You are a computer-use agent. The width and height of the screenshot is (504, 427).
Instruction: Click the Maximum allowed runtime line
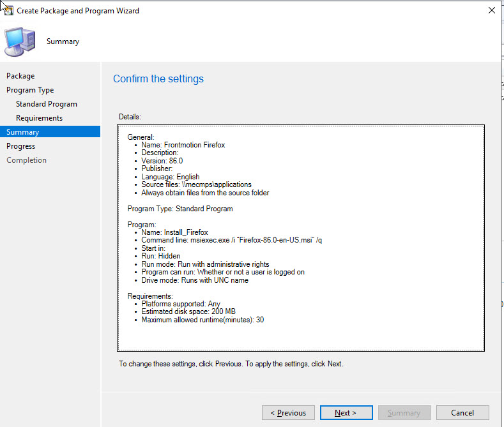click(x=202, y=319)
